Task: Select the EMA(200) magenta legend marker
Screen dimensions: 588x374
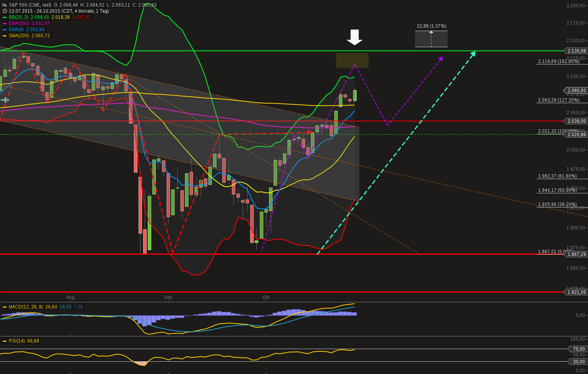Action: click(x=5, y=23)
